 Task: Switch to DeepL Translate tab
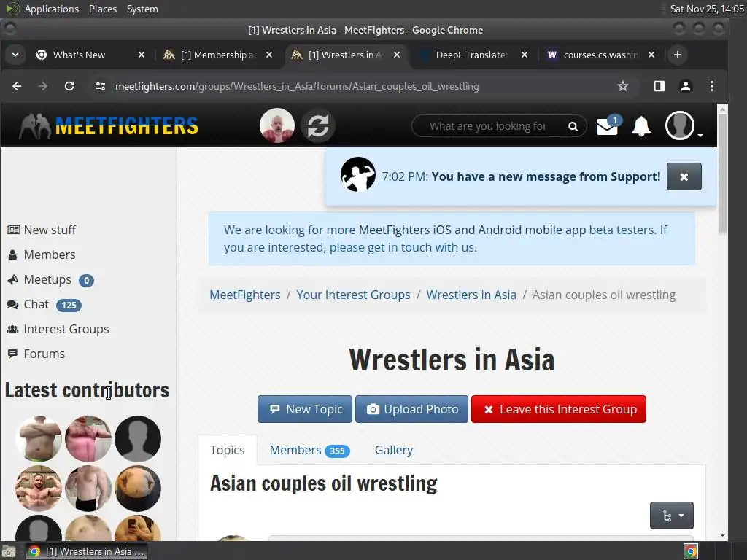pyautogui.click(x=472, y=55)
